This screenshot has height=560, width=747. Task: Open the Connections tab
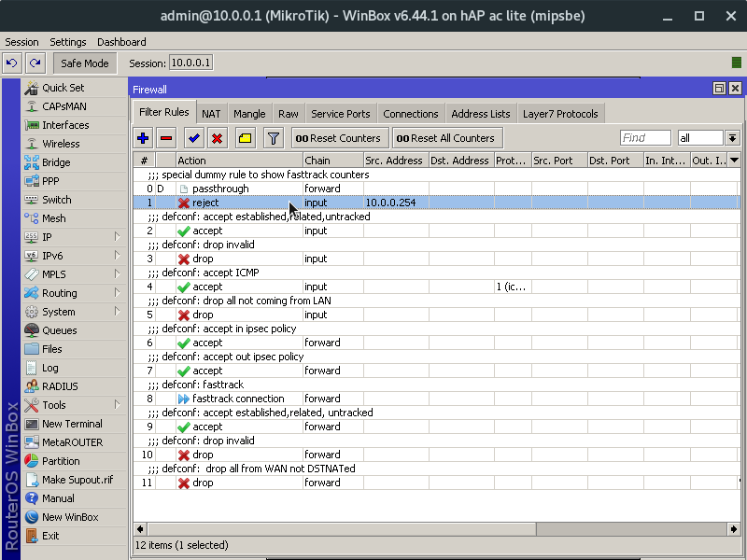click(x=411, y=114)
